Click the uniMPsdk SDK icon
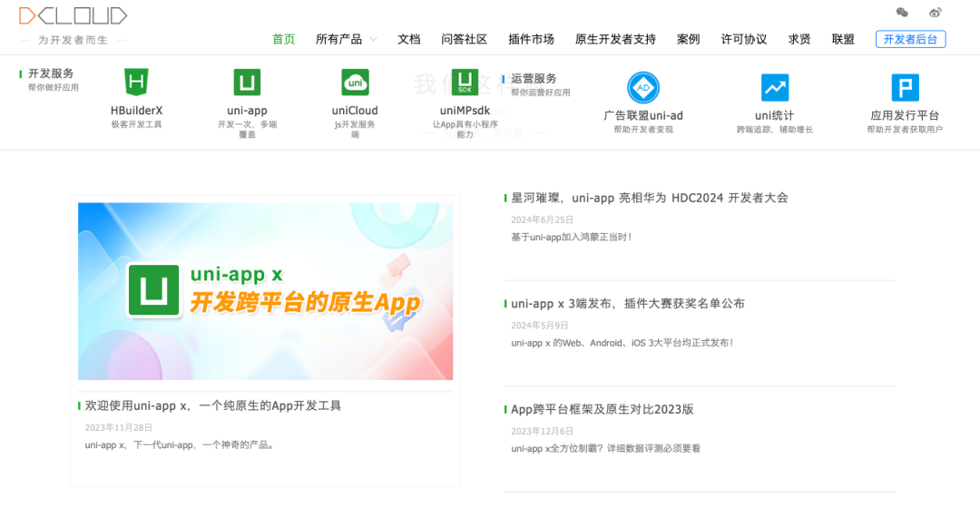 (465, 82)
